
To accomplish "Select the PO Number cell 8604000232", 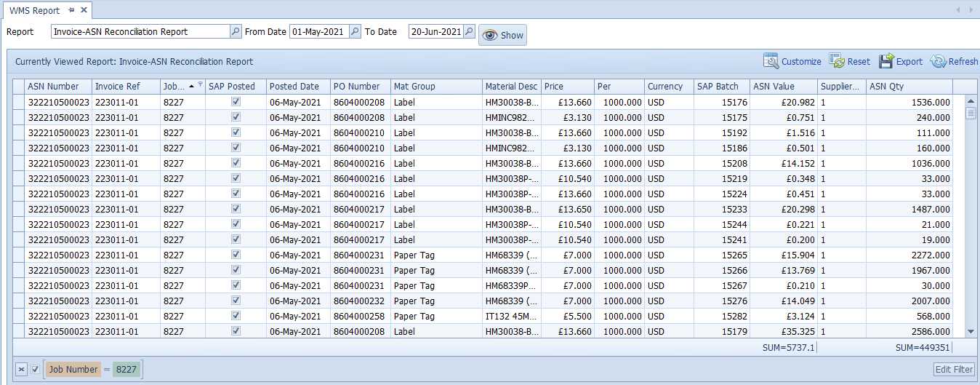I will pyautogui.click(x=361, y=301).
